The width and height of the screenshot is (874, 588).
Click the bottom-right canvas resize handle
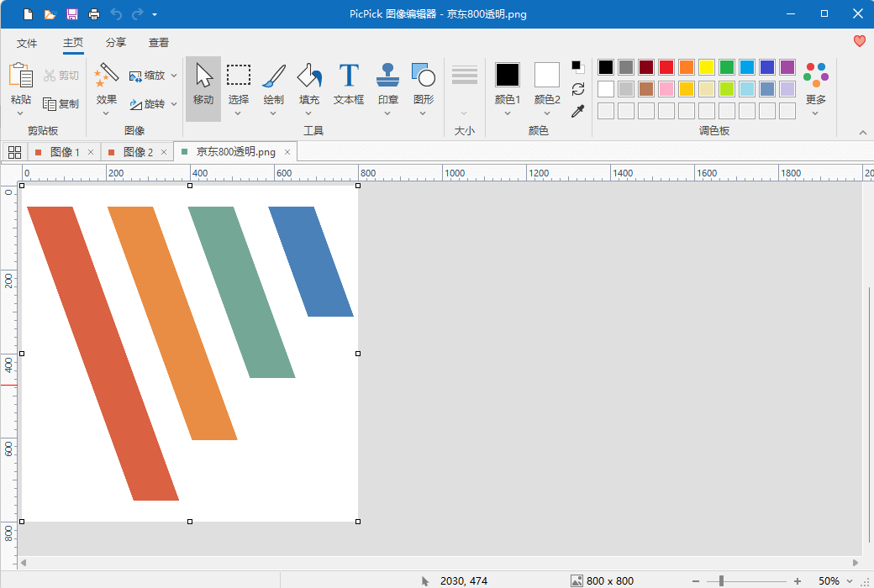click(x=358, y=522)
